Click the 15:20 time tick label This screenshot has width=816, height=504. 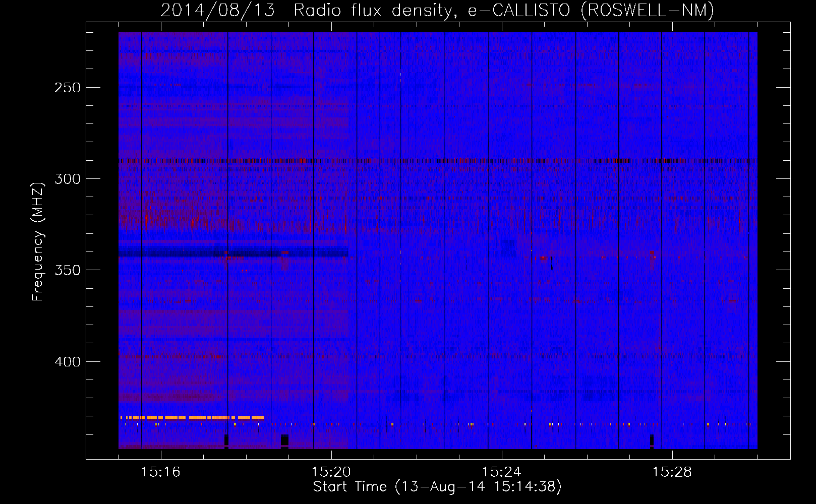point(331,472)
